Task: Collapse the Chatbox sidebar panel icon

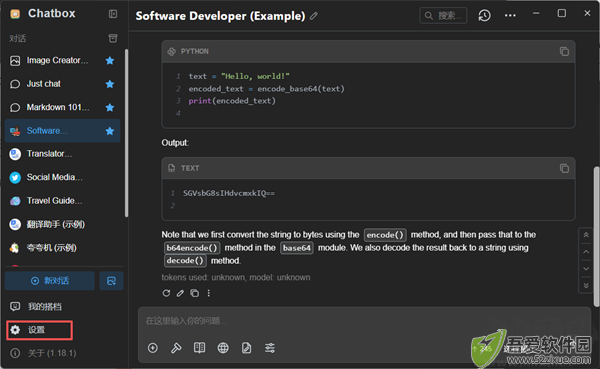Action: [113, 14]
